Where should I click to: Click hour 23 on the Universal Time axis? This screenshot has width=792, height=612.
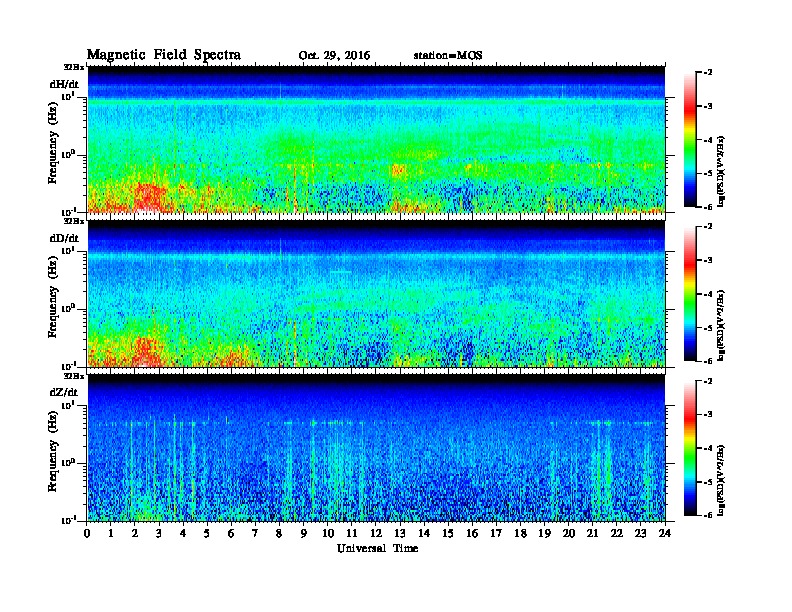(640, 534)
